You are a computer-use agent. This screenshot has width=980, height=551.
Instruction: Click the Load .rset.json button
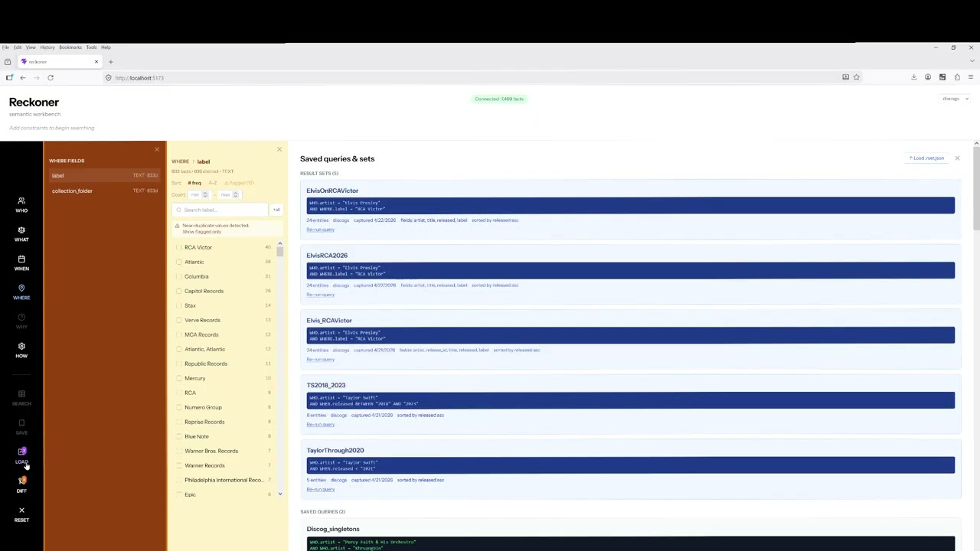tap(927, 158)
